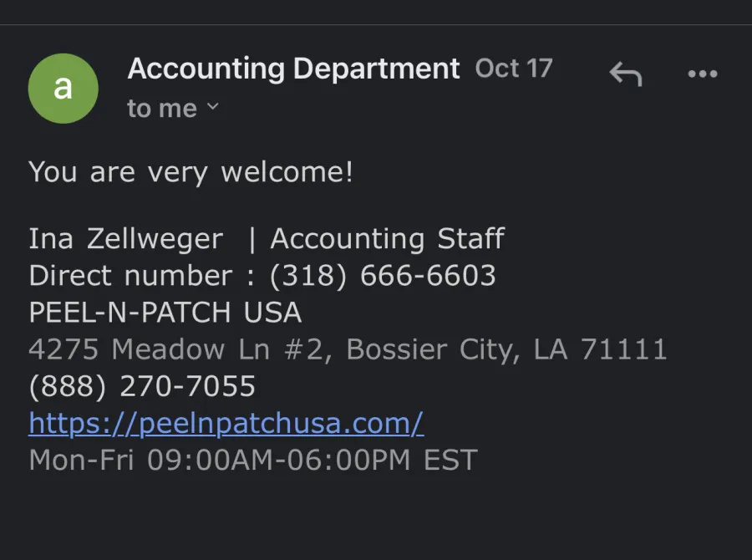The height and width of the screenshot is (560, 752).
Task: Tap 'Bossier City' in the address
Action: coord(433,349)
